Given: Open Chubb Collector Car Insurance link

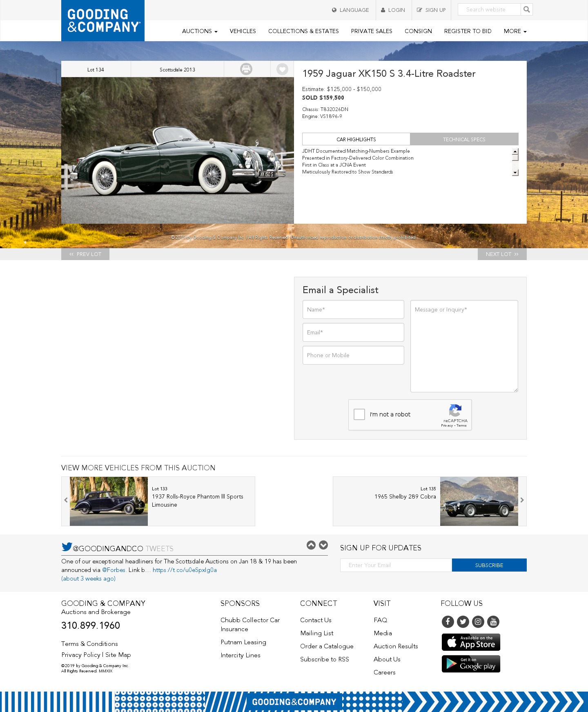Looking at the screenshot, I should [x=250, y=625].
